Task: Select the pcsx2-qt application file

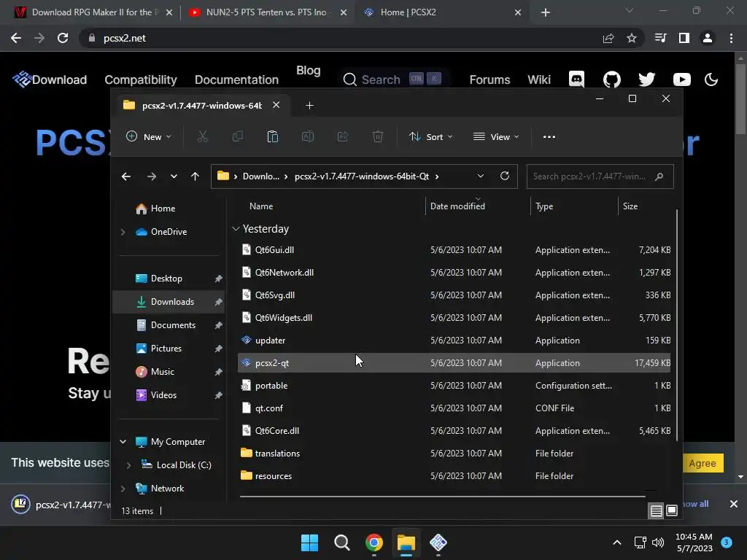Action: [454, 363]
